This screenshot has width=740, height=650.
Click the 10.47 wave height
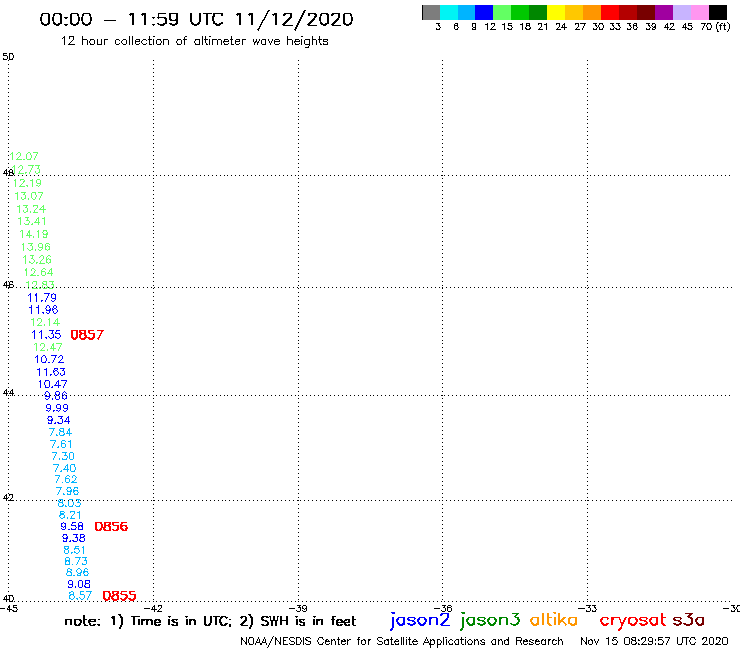tap(53, 384)
